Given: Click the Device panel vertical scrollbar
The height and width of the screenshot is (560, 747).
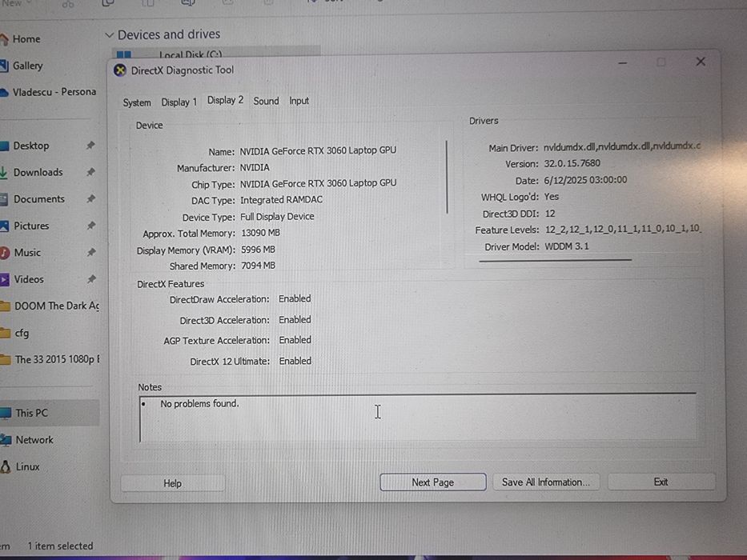Looking at the screenshot, I should click(447, 177).
